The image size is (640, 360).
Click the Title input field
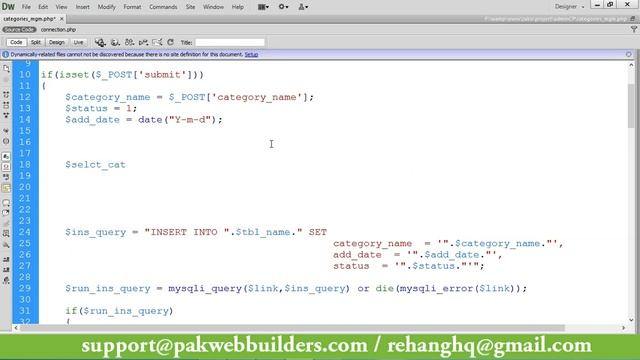230,42
